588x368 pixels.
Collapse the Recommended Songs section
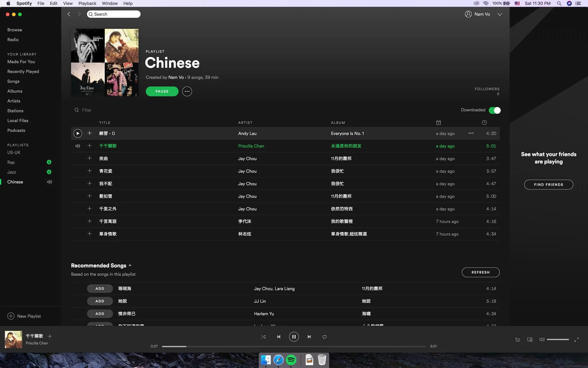pos(130,265)
